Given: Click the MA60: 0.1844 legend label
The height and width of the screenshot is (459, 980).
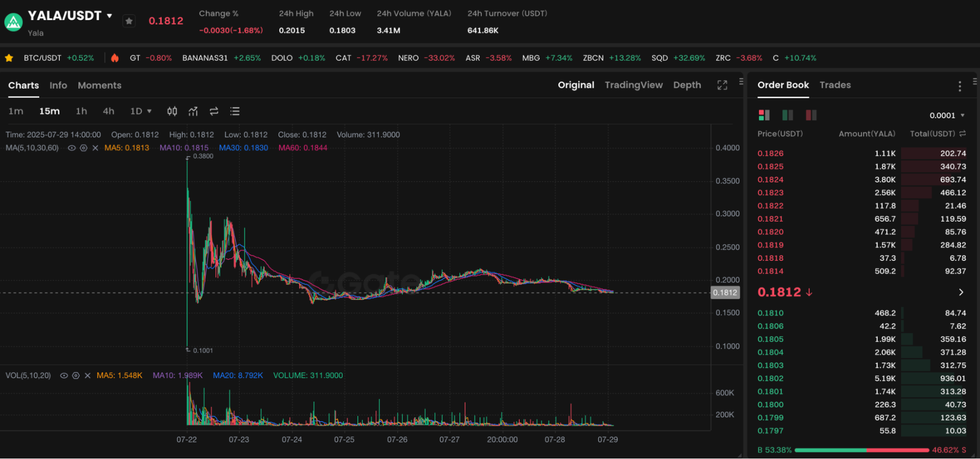Looking at the screenshot, I should [x=302, y=148].
